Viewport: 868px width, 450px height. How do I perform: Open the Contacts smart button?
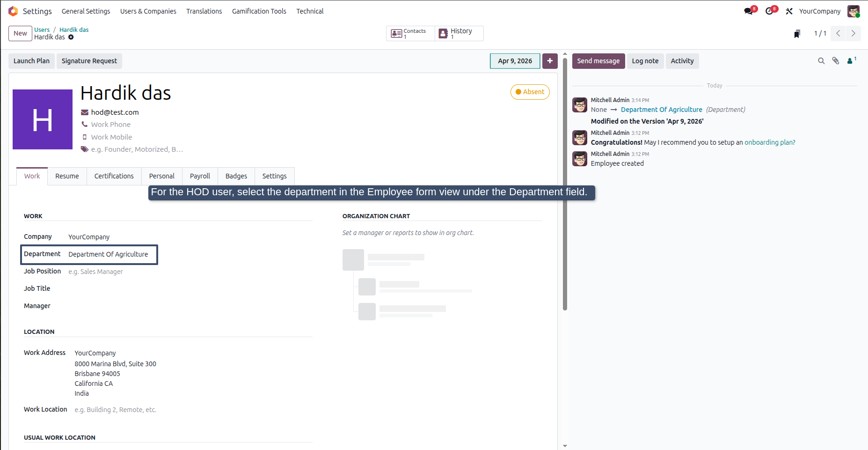tap(410, 33)
